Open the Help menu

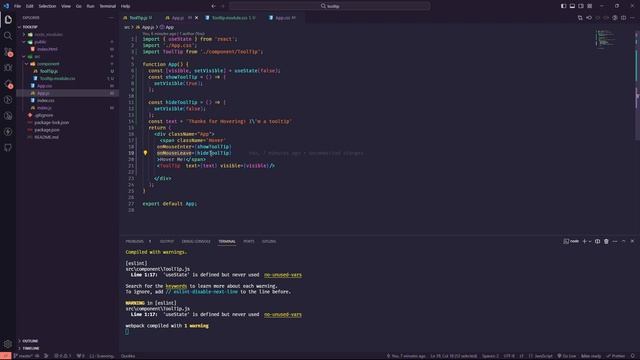125,6
